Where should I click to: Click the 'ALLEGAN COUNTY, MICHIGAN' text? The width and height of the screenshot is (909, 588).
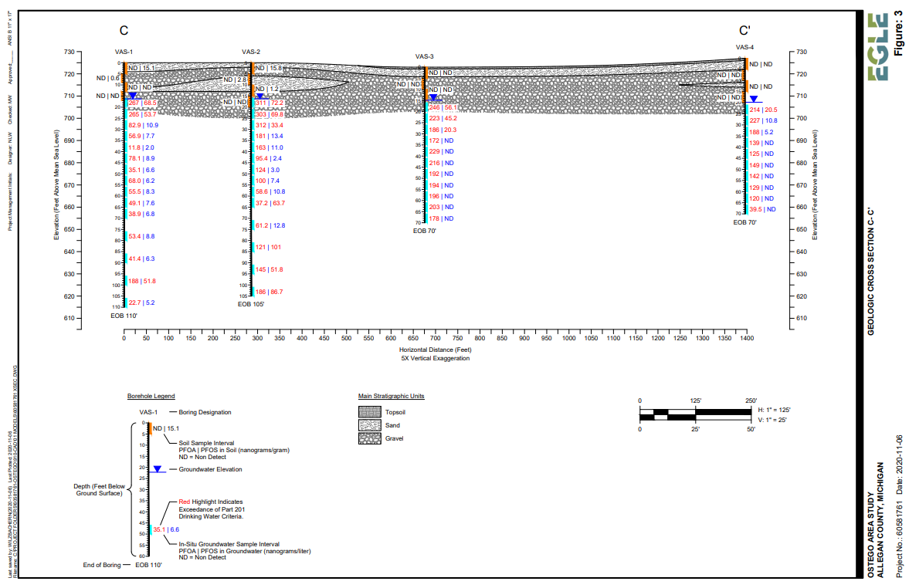[x=880, y=519]
